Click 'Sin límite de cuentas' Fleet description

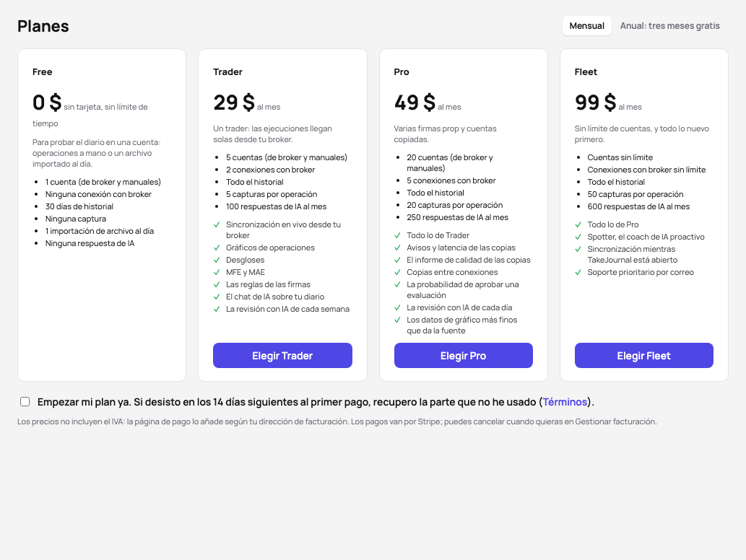pyautogui.click(x=642, y=134)
